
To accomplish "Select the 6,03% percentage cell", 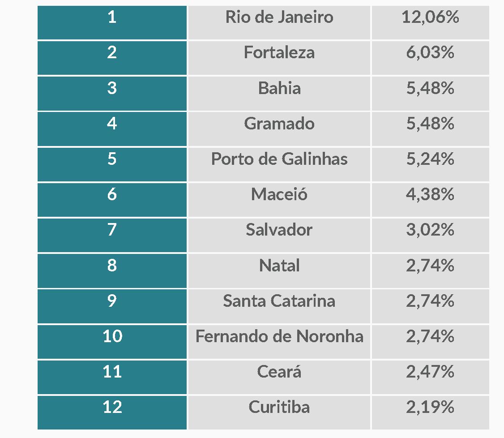I will (x=431, y=58).
